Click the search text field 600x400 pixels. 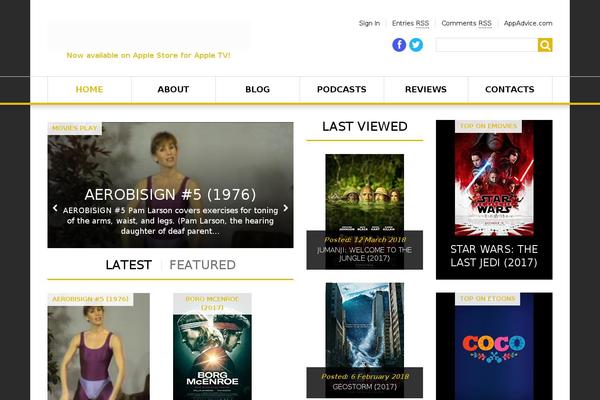tap(487, 45)
